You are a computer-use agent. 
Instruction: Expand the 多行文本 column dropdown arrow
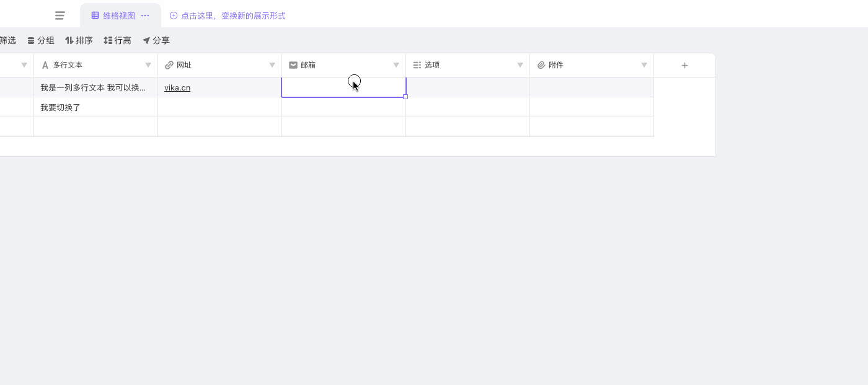point(148,65)
